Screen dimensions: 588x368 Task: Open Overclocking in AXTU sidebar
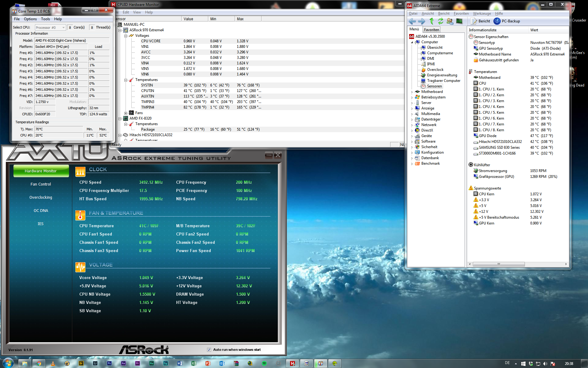point(41,197)
